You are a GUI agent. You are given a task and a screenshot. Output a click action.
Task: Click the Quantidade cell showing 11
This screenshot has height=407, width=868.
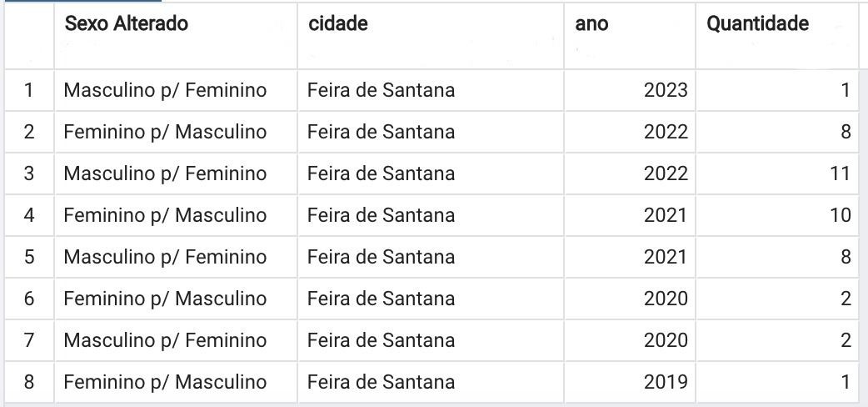point(777,173)
